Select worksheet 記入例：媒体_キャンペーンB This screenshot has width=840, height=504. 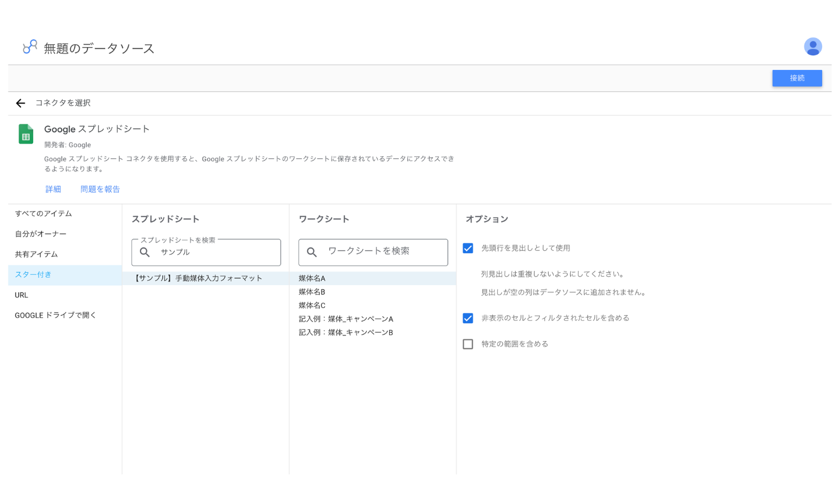coord(373,332)
